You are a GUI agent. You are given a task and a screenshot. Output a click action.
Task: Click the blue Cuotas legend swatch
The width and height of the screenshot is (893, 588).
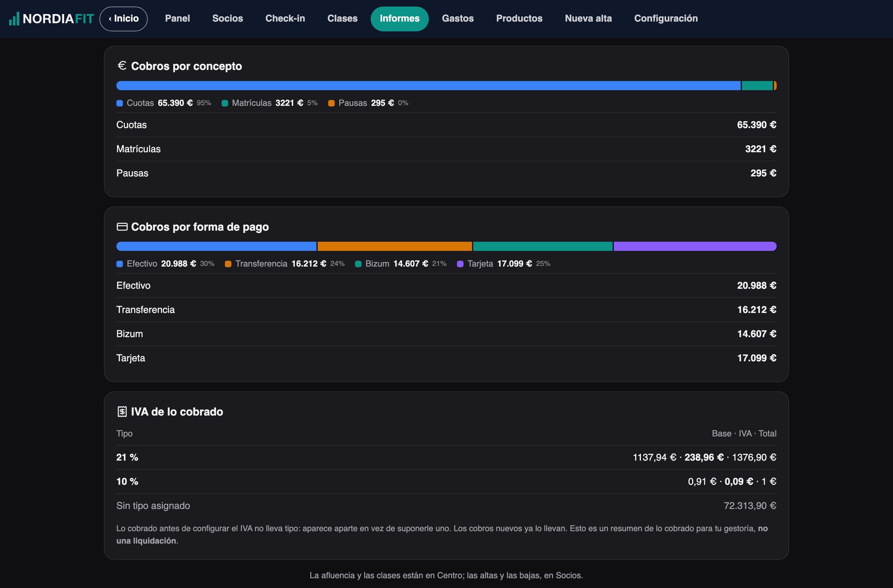[x=120, y=103]
